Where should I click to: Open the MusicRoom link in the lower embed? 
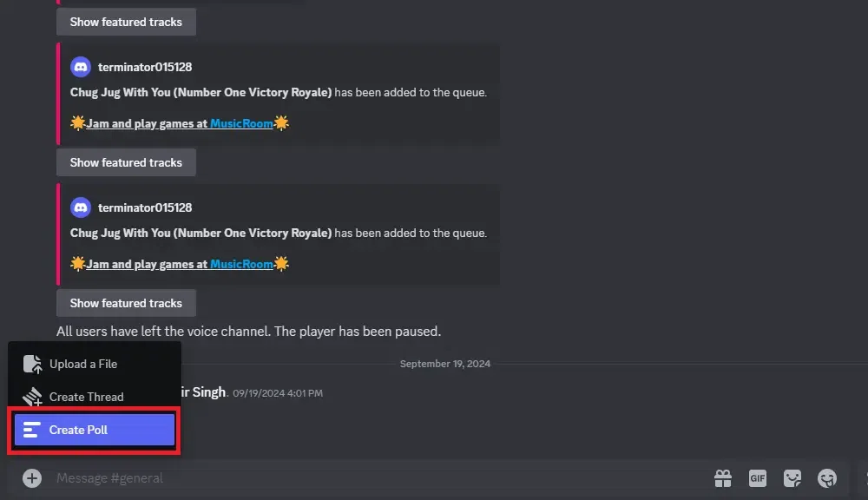(x=241, y=264)
